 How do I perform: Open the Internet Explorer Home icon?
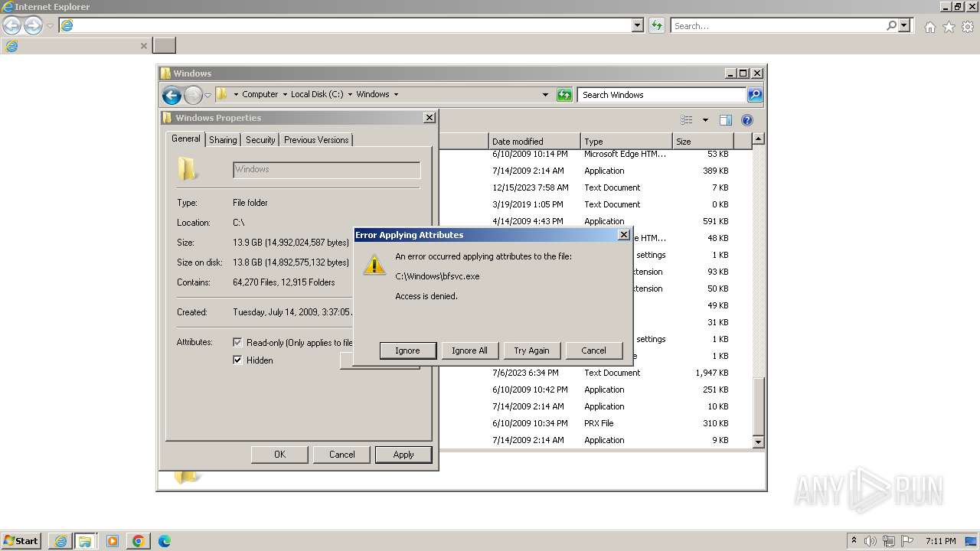[x=929, y=27]
